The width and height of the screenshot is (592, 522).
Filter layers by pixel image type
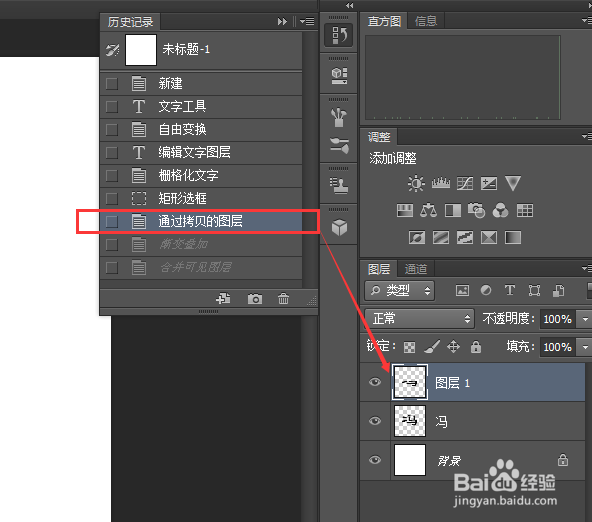pos(462,290)
